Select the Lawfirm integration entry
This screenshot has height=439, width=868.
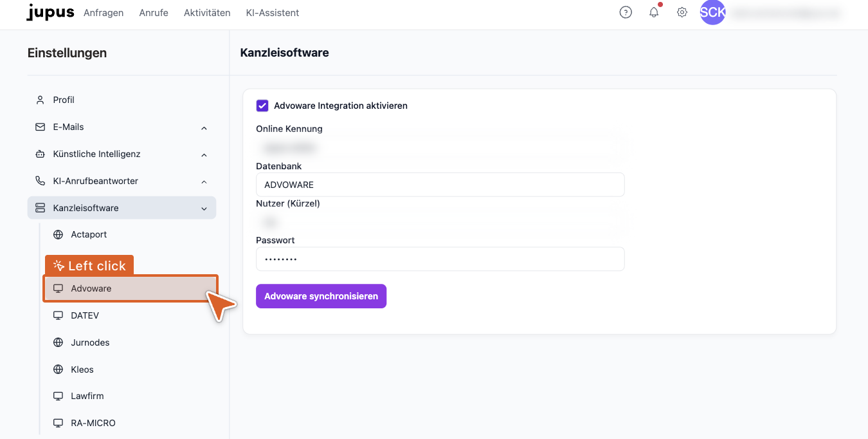[131, 396]
